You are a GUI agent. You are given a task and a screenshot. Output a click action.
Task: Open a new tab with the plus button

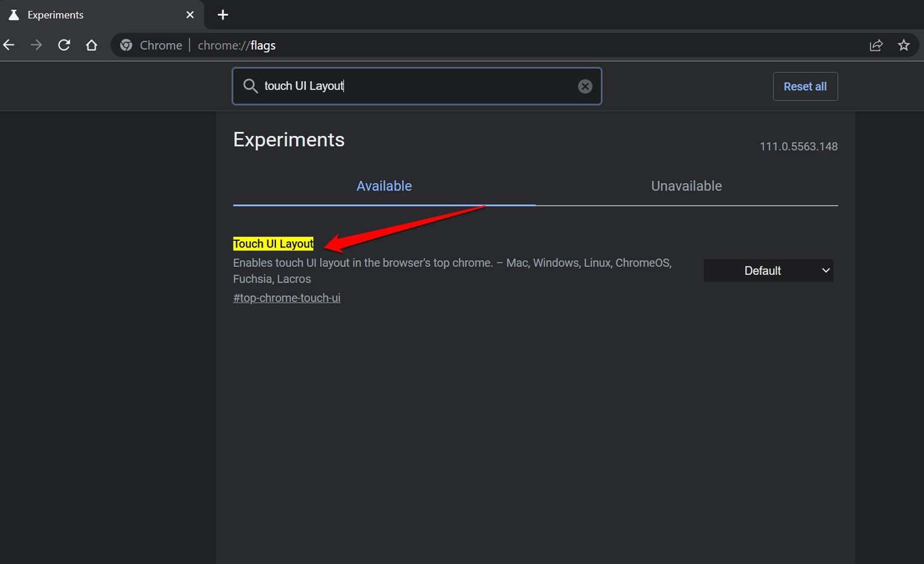coord(223,15)
